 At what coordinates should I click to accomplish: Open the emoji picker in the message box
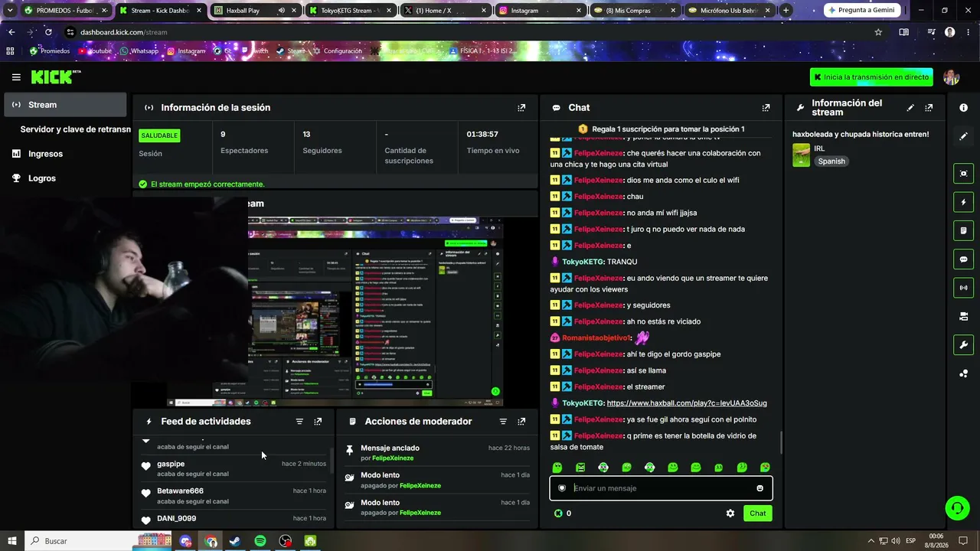pyautogui.click(x=759, y=488)
